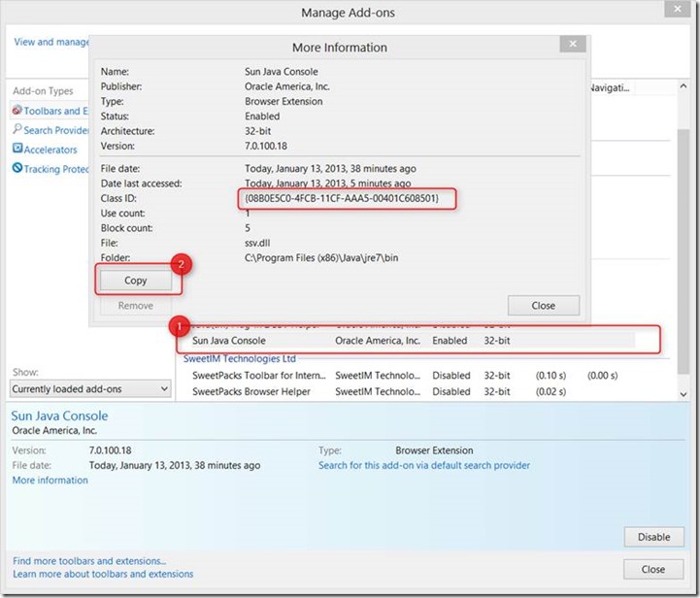
Task: Click the SweetIM Technologies Ltd group header
Action: point(239,359)
